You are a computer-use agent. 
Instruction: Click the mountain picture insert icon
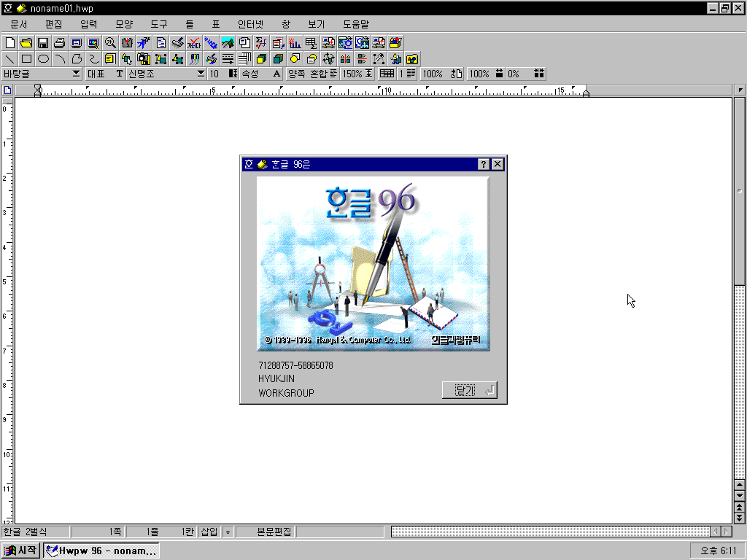click(x=228, y=43)
